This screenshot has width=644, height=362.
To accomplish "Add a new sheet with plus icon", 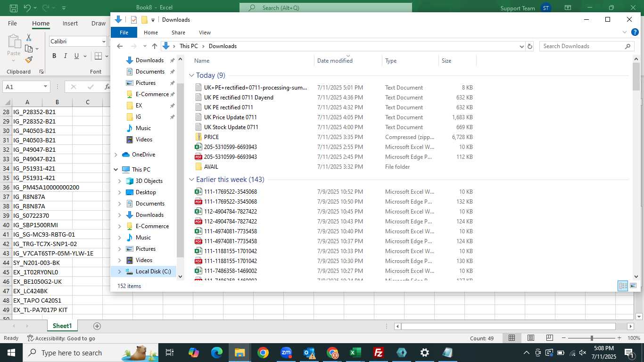I will coord(97,326).
